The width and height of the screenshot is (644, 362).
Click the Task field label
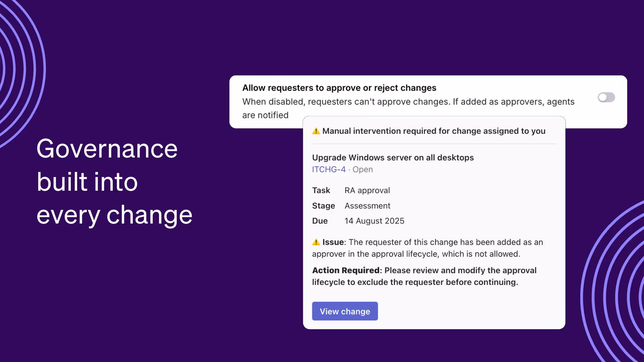321,190
